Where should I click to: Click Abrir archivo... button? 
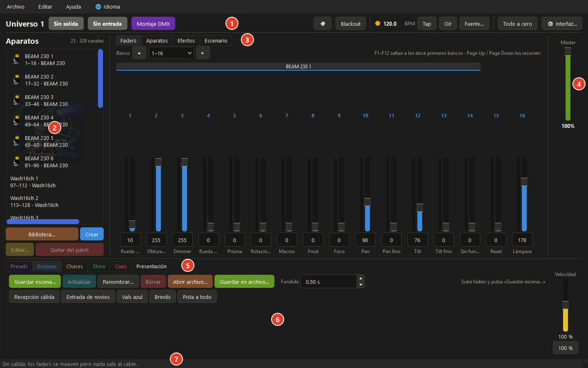pyautogui.click(x=190, y=282)
